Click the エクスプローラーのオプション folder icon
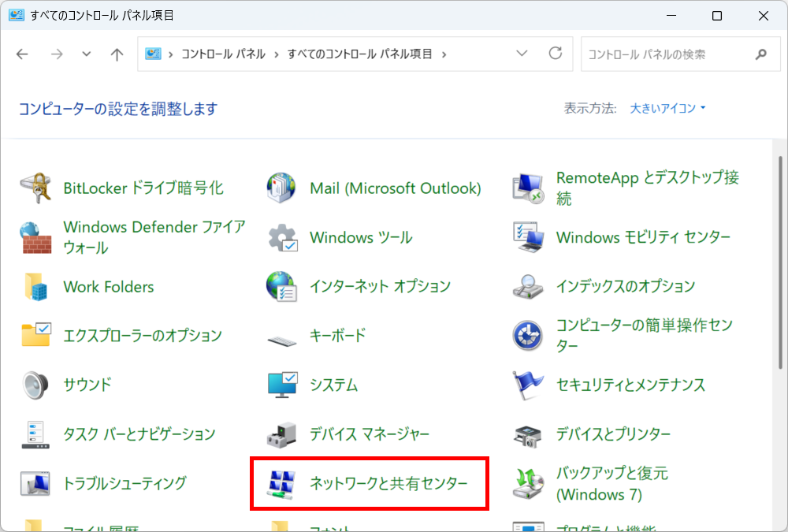Screen dimensions: 788x532 pyautogui.click(x=36, y=335)
